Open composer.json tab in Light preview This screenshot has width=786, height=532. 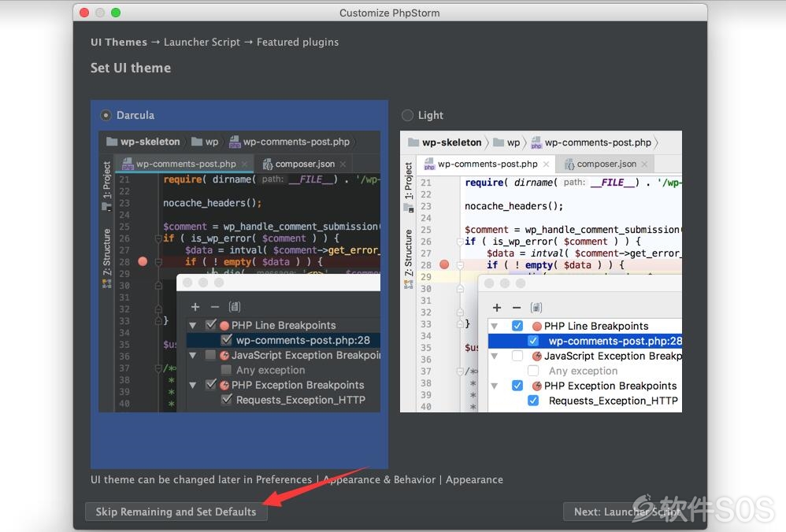coord(606,164)
